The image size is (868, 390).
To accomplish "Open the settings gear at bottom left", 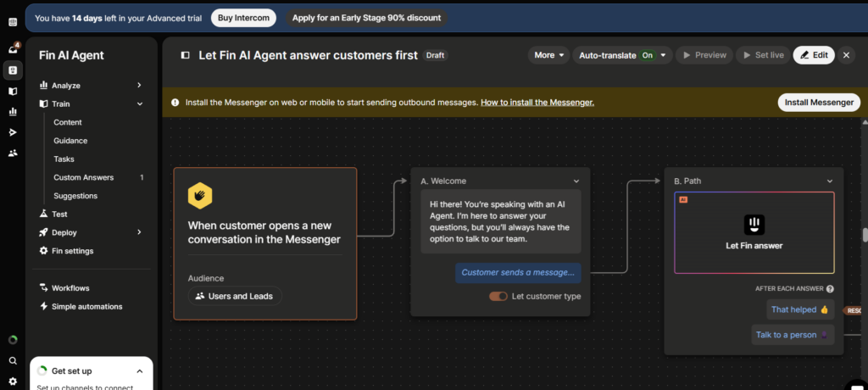I will point(13,381).
